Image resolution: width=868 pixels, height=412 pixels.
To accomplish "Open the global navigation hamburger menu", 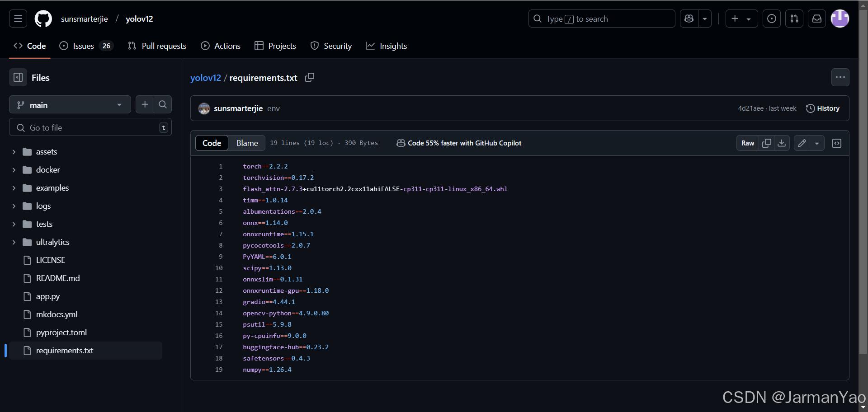I will click(x=18, y=19).
